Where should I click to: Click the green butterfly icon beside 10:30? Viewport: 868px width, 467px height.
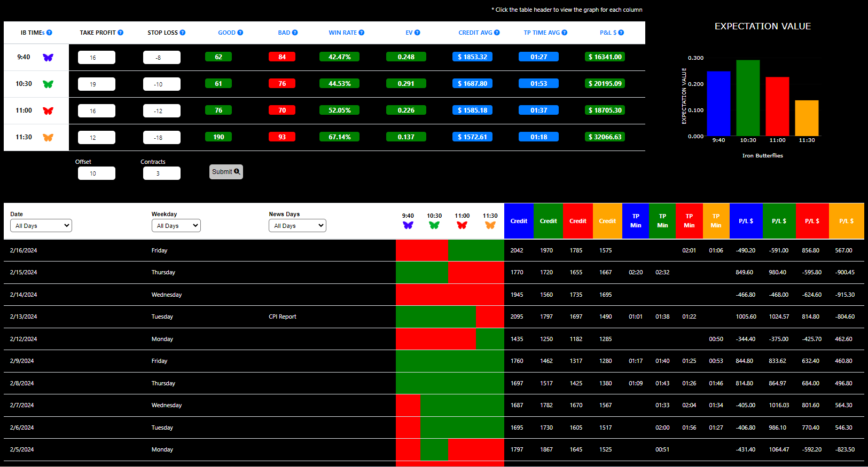point(48,84)
